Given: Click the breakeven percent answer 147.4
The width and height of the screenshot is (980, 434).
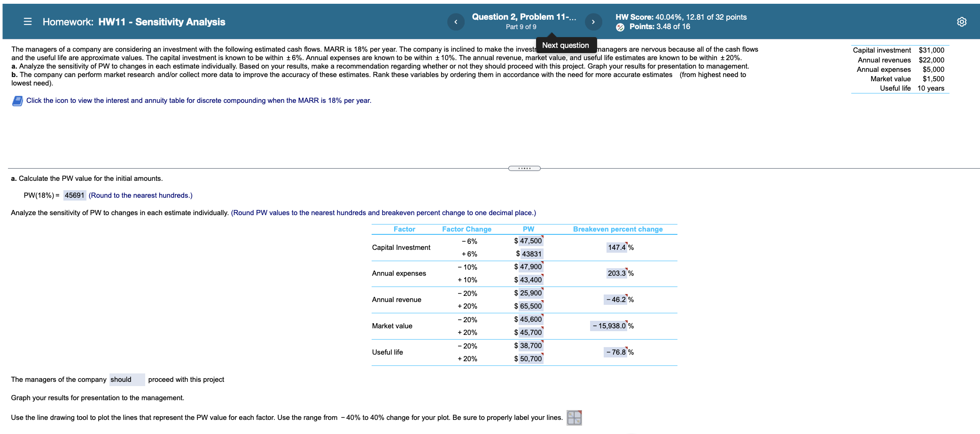Looking at the screenshot, I should pos(616,247).
